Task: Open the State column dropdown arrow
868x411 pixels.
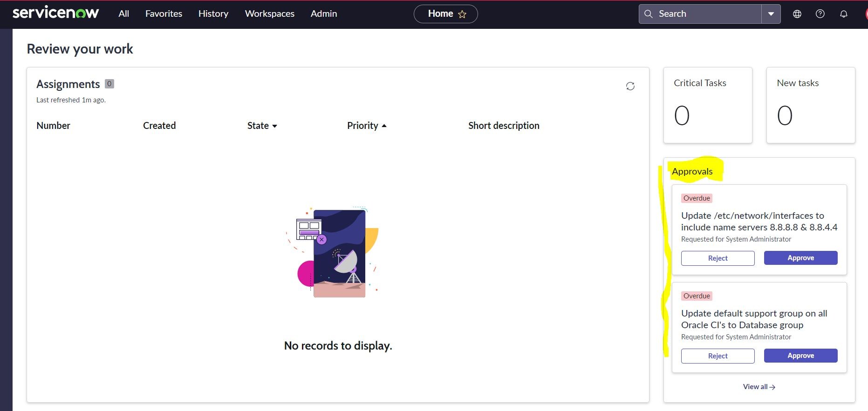Action: tap(274, 126)
